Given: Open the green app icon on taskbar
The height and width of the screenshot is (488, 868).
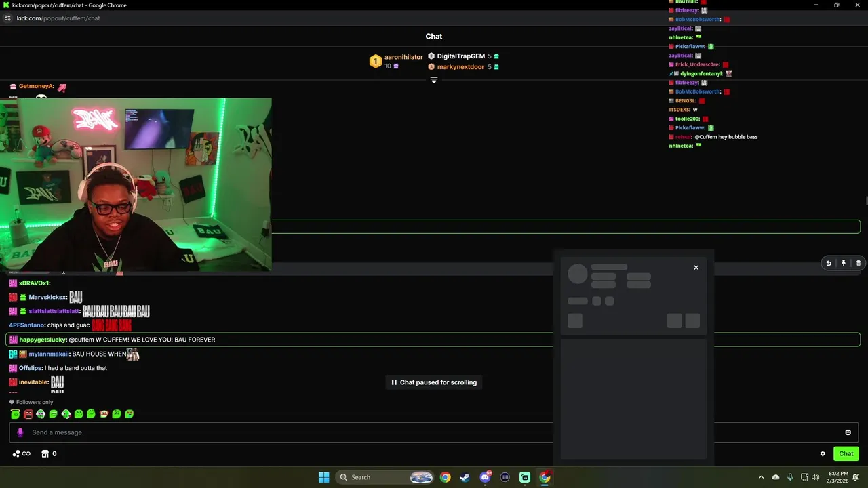Looking at the screenshot, I should click(525, 477).
